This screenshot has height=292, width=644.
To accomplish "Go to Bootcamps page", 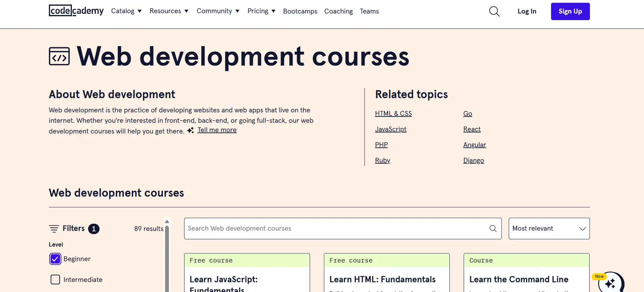I will [x=300, y=11].
